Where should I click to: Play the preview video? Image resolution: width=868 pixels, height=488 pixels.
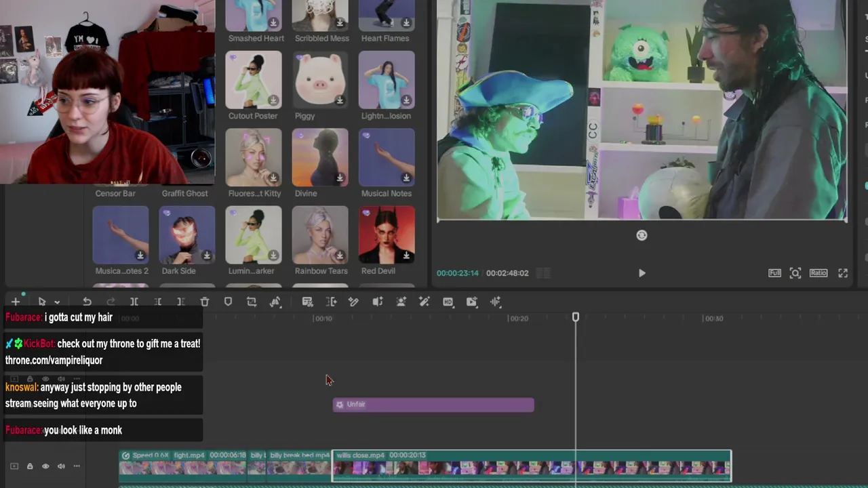pyautogui.click(x=642, y=273)
